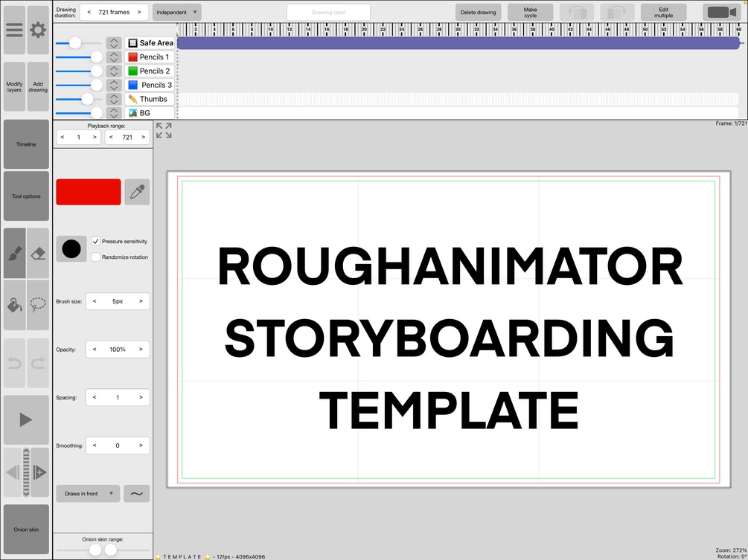Click the green Pencils 2 layer icon
748x560 pixels.
pos(133,71)
